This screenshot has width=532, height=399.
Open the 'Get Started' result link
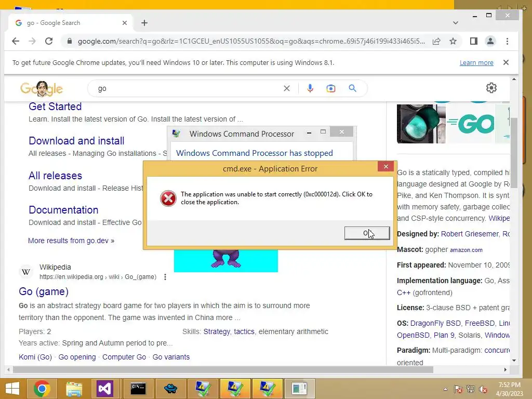pyautogui.click(x=55, y=107)
